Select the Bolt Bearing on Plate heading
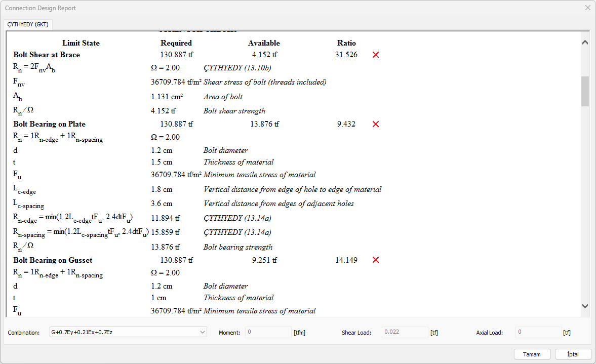The image size is (596, 364). (x=49, y=124)
